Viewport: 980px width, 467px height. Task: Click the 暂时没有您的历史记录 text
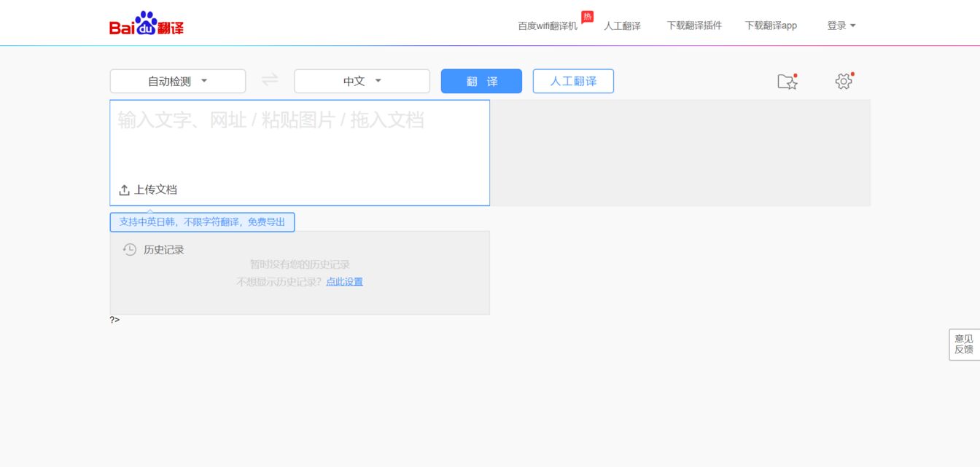(x=300, y=264)
